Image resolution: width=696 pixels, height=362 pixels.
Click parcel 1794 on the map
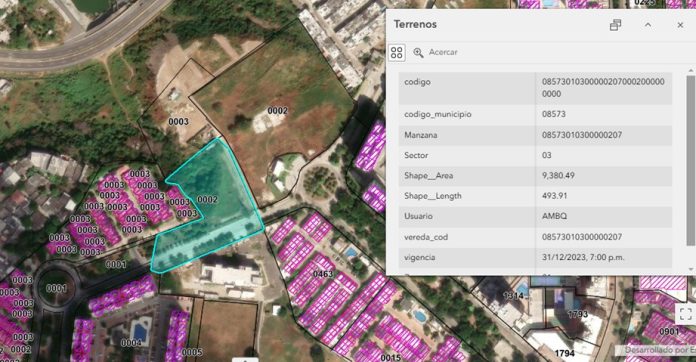click(565, 353)
